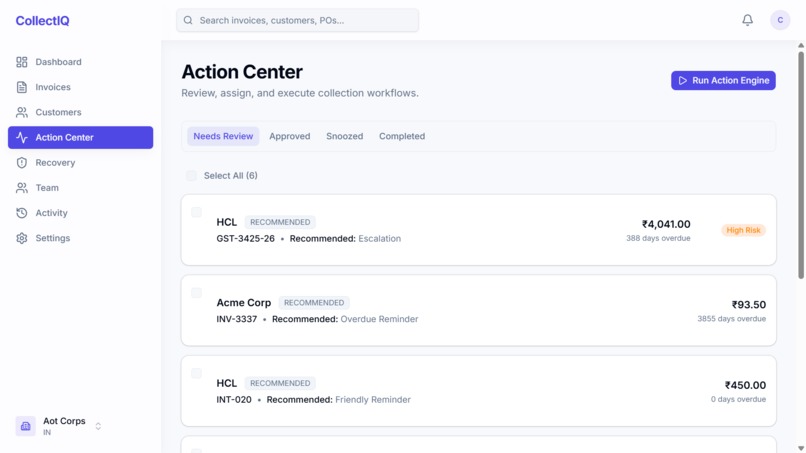
Task: Open Settings in the sidebar
Action: tap(80, 238)
